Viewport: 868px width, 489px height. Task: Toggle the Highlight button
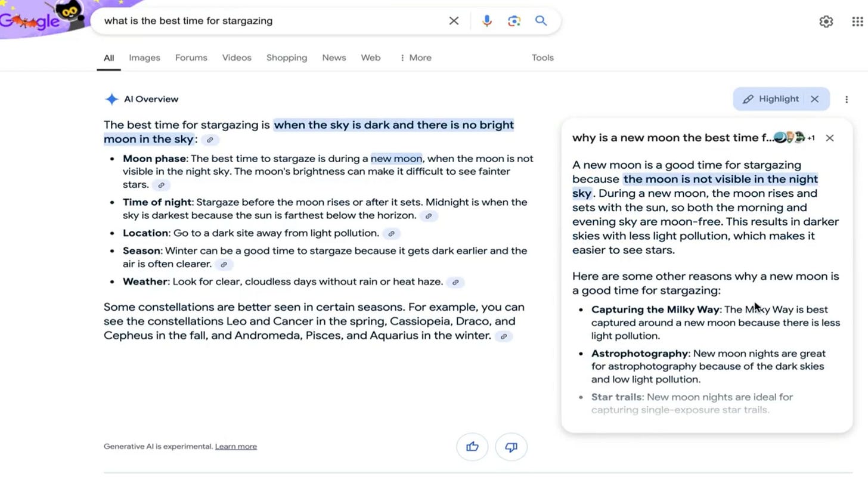(x=770, y=99)
